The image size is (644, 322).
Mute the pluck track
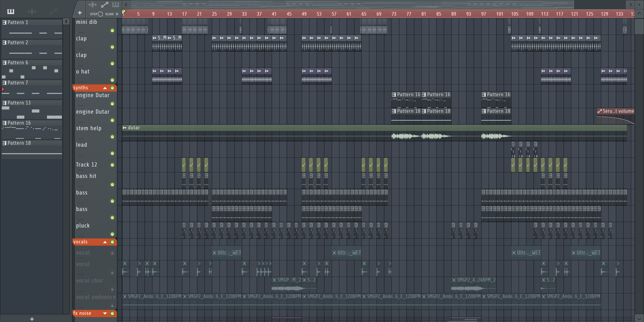(x=112, y=234)
